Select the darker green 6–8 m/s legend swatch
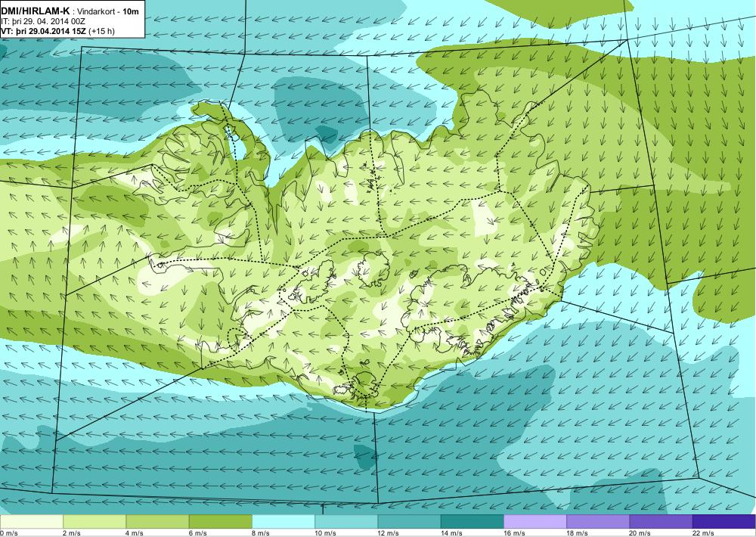 (220, 522)
